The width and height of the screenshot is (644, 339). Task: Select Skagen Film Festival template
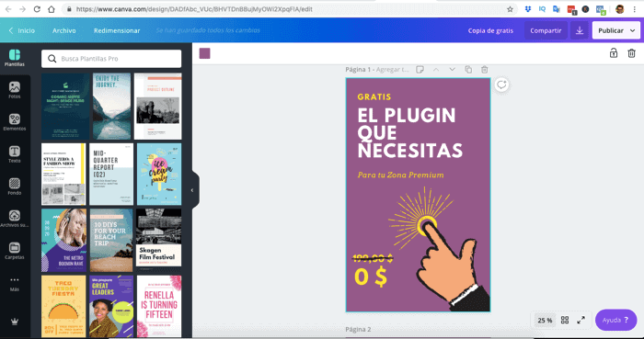(x=158, y=238)
